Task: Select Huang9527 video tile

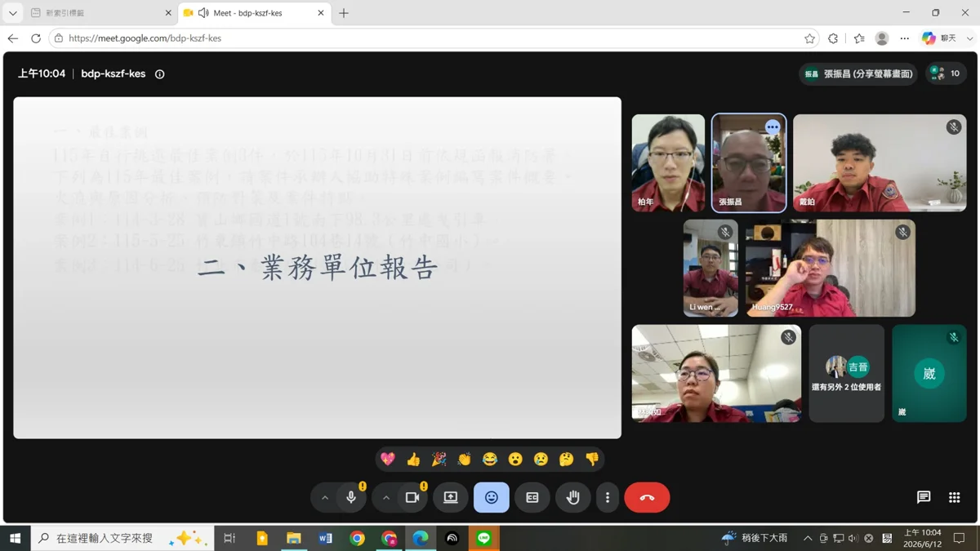Action: [x=830, y=268]
